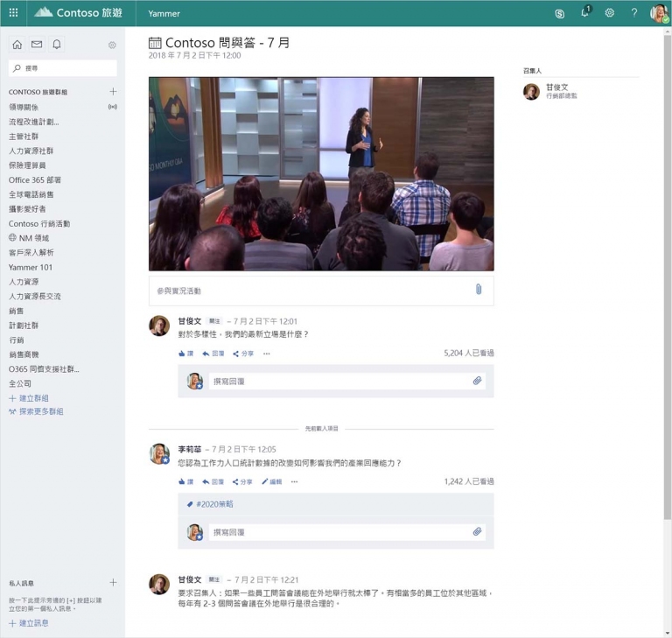Open 人力資源社群 group
Screen dimensions: 672x638
31,151
